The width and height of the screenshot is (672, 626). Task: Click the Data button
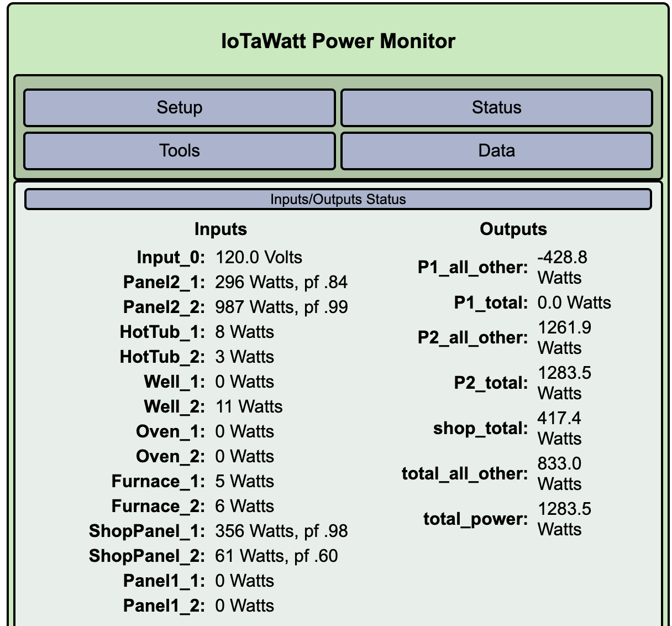click(x=496, y=150)
